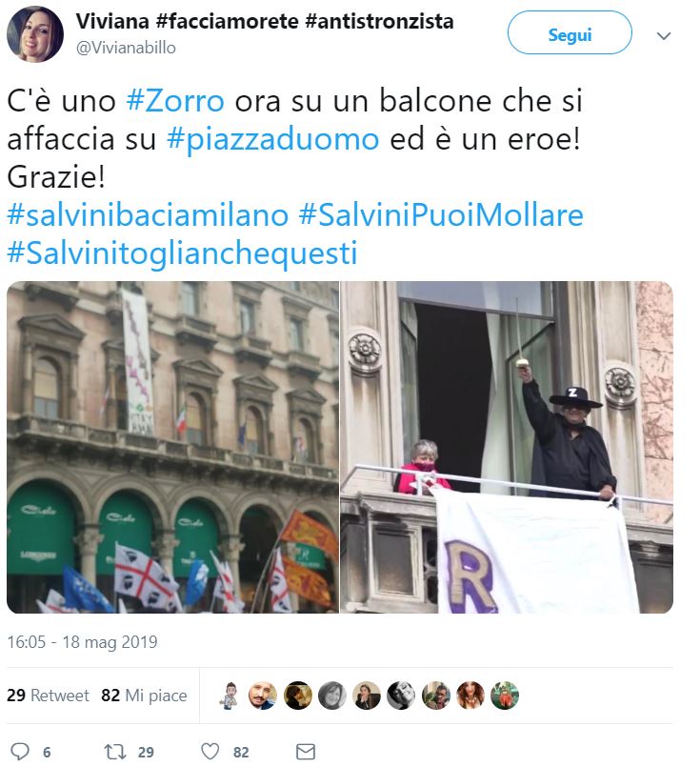
Task: Like the tweet with heart icon
Action: [210, 752]
